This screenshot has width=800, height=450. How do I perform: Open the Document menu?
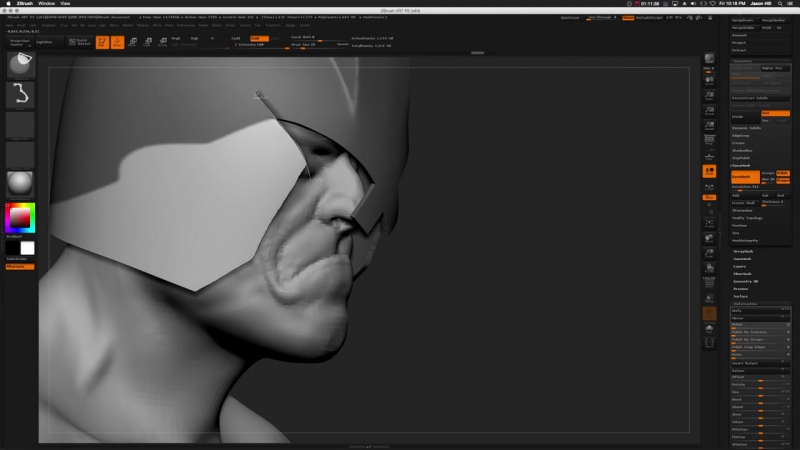pyautogui.click(x=48, y=25)
